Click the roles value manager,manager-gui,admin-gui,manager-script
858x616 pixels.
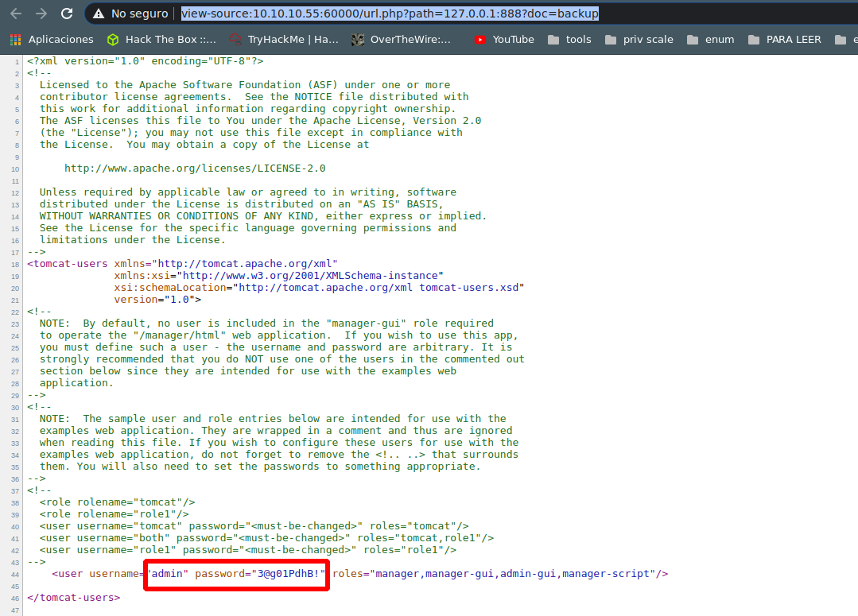512,573
